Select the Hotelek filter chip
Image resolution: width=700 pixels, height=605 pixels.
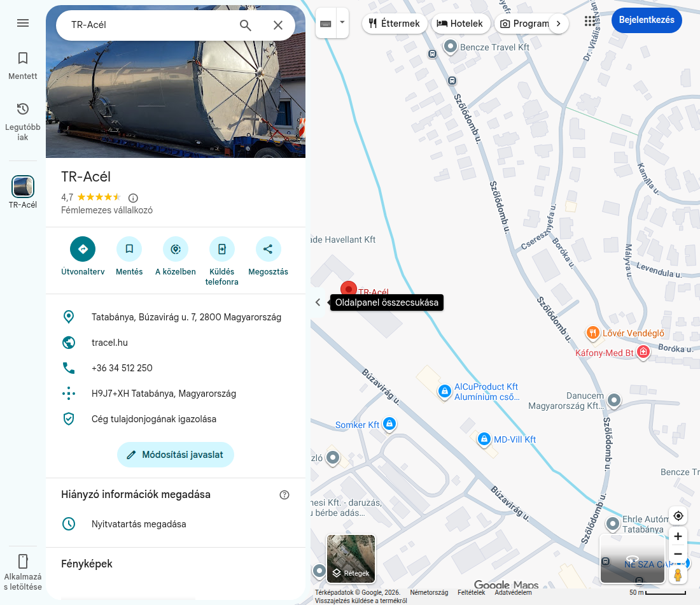(460, 24)
